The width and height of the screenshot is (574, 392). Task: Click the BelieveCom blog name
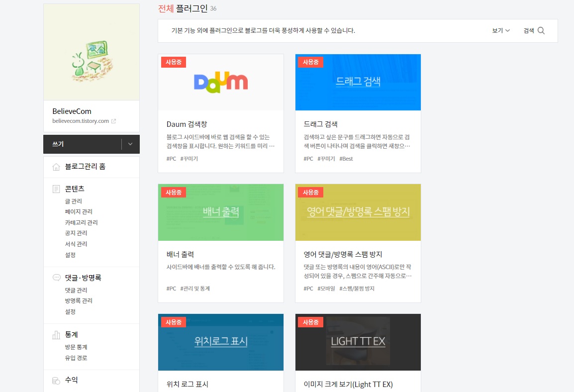[72, 111]
